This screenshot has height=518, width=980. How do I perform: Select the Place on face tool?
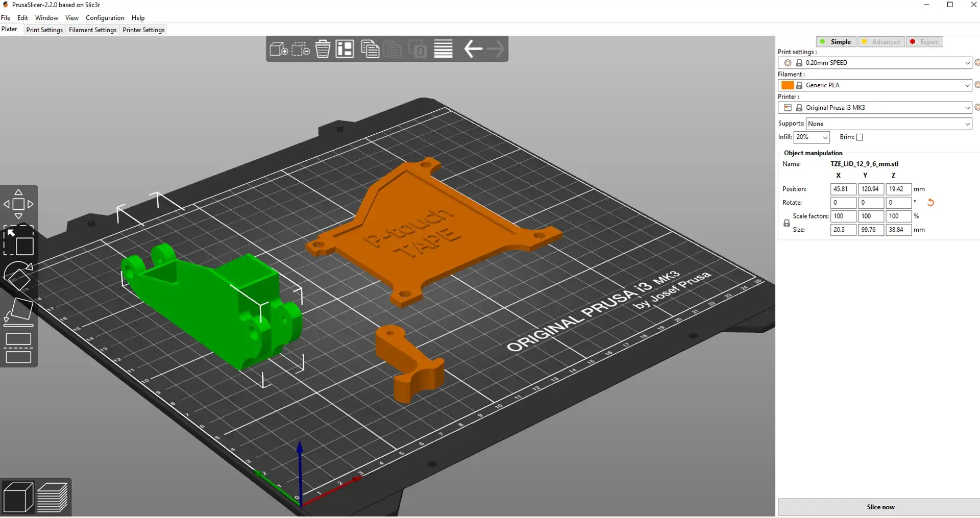pyautogui.click(x=18, y=312)
